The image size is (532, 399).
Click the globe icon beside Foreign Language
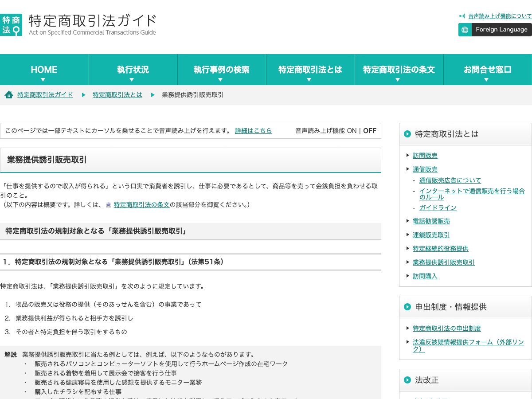[x=465, y=30]
